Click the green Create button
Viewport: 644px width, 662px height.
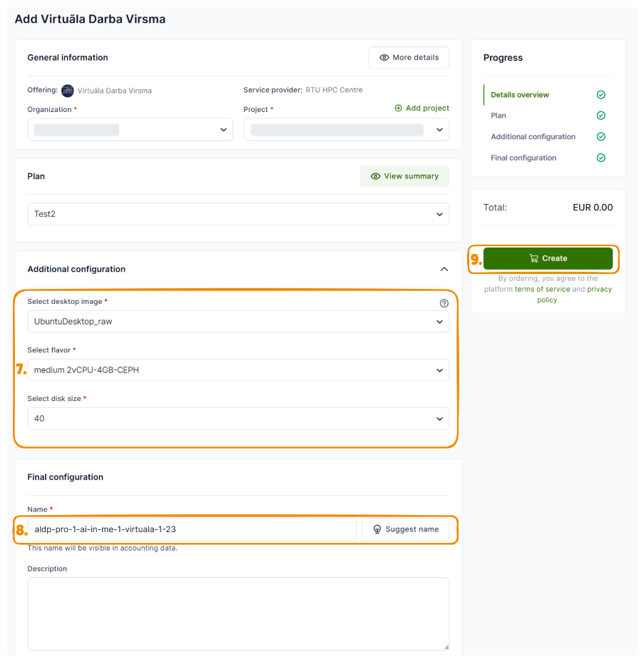(548, 258)
